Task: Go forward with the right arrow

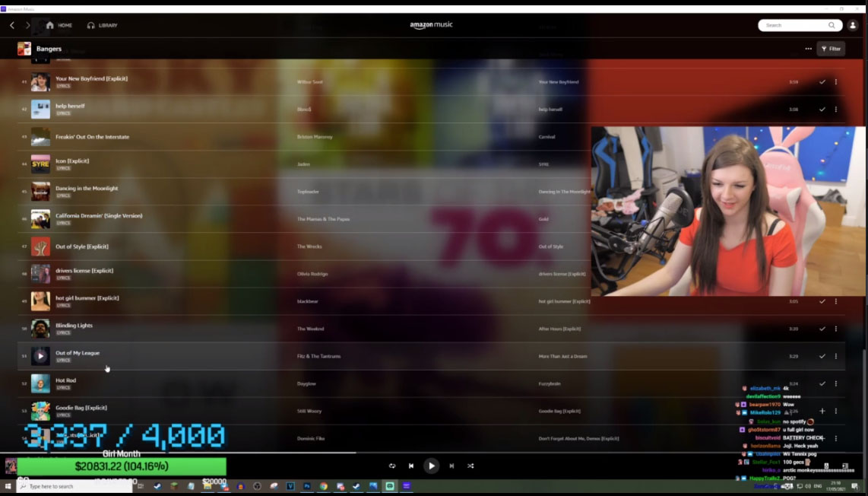Action: click(x=27, y=25)
